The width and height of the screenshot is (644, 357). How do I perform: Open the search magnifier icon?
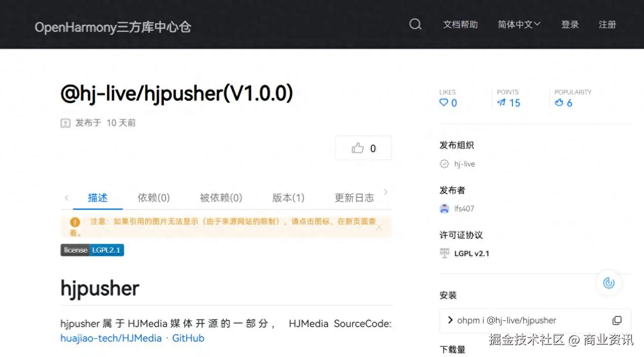pyautogui.click(x=415, y=24)
